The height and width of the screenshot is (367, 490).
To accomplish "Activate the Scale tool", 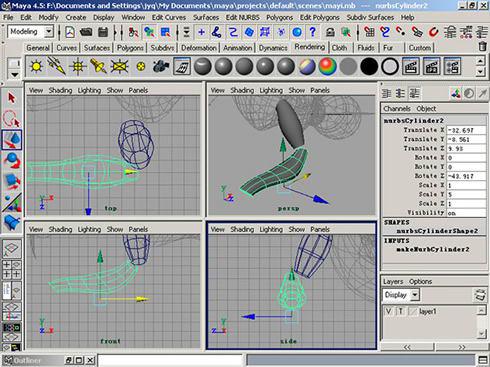I will 12,181.
